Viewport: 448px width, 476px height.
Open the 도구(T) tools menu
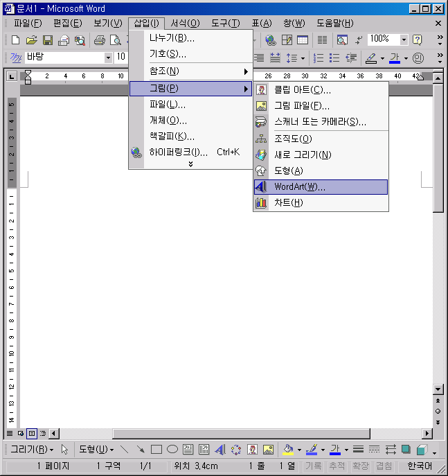[225, 23]
